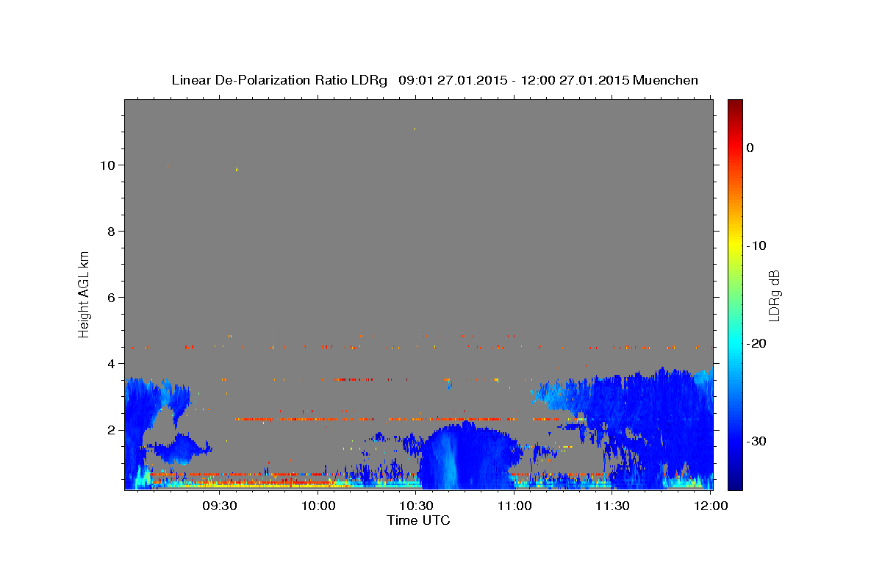Click the colorbar tick label '-20'
This screenshot has height=588, width=882.
click(x=757, y=343)
